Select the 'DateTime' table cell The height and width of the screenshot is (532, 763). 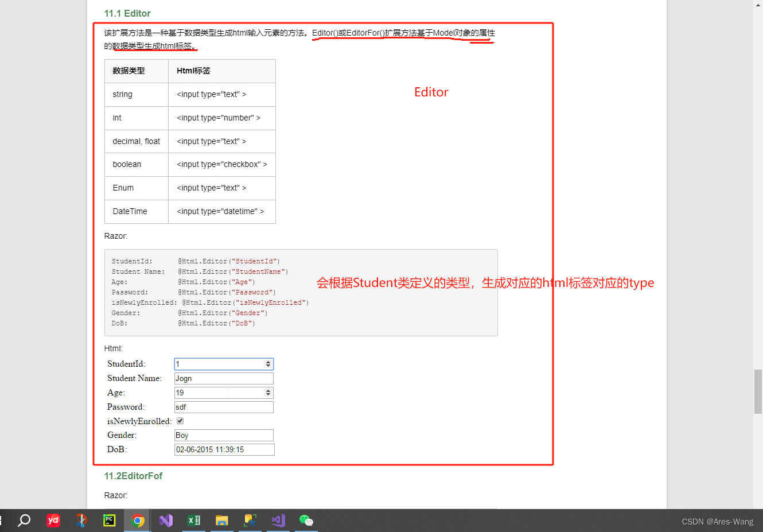137,212
